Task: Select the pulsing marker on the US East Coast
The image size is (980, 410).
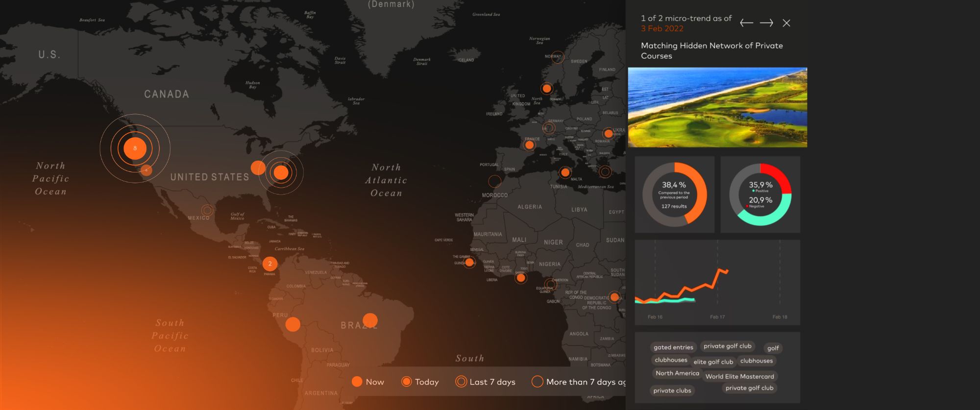Action: tap(281, 172)
